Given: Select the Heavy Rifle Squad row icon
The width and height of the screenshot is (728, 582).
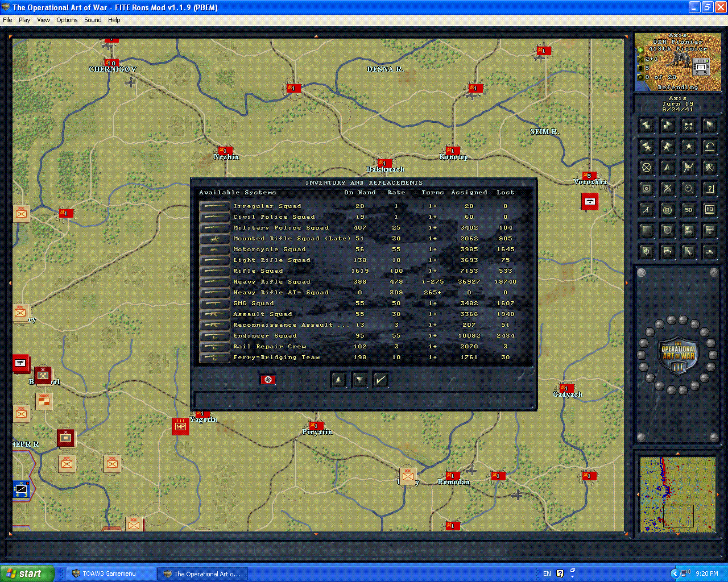Looking at the screenshot, I should pos(214,282).
